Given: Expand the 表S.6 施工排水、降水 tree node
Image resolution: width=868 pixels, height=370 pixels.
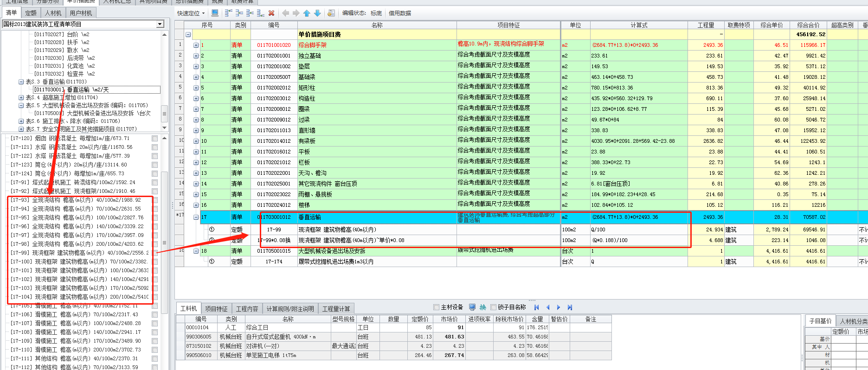Looking at the screenshot, I should pyautogui.click(x=21, y=121).
